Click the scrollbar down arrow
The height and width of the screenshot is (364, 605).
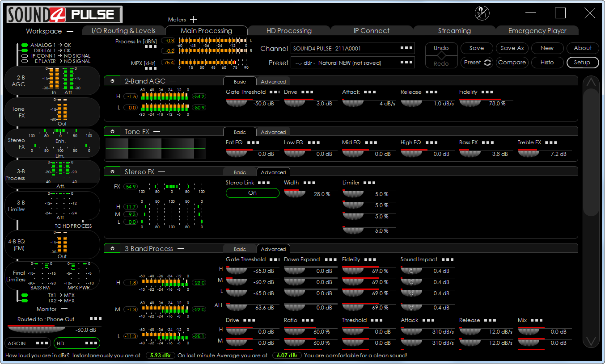click(x=591, y=342)
